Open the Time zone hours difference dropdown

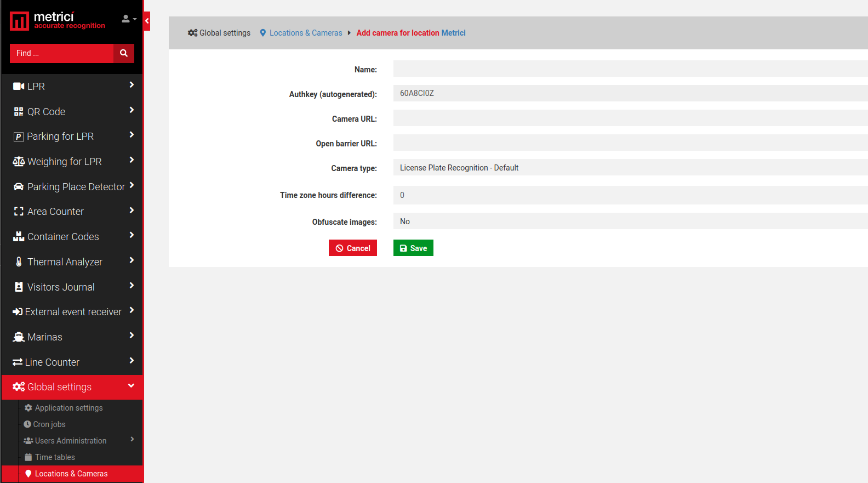[630, 195]
